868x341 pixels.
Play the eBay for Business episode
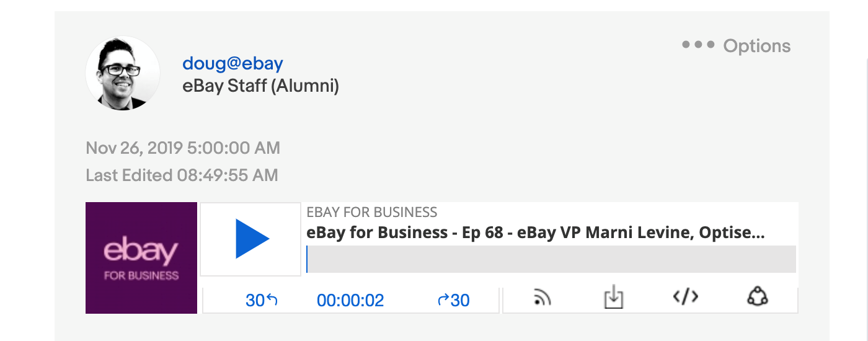[251, 239]
